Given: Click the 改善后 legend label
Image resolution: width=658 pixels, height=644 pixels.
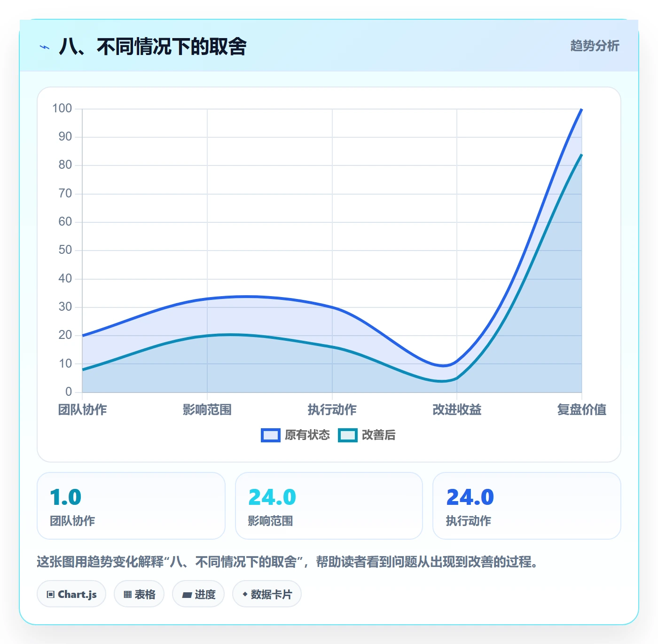Looking at the screenshot, I should pyautogui.click(x=378, y=435).
